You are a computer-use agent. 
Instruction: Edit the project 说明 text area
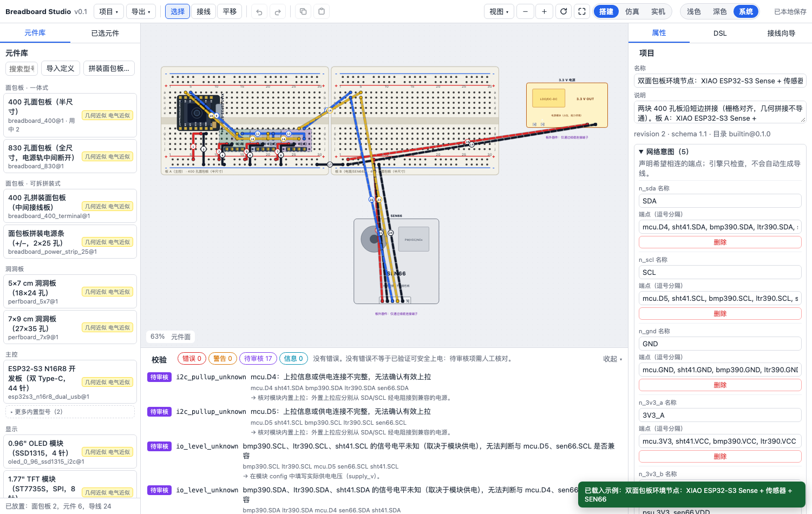coord(720,113)
